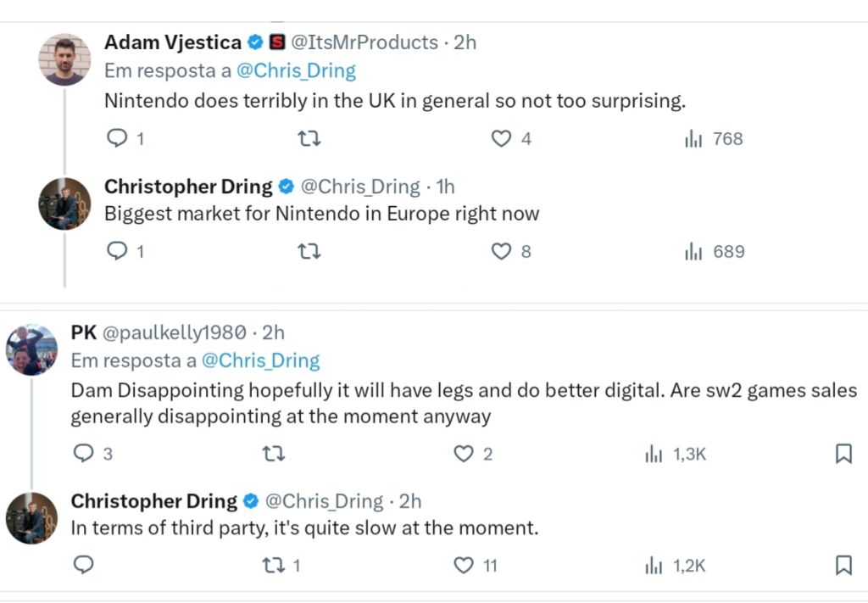This screenshot has height=603, width=868.
Task: Retweet Adam Vjestica's Nintendo UK tweet
Action: pos(309,138)
